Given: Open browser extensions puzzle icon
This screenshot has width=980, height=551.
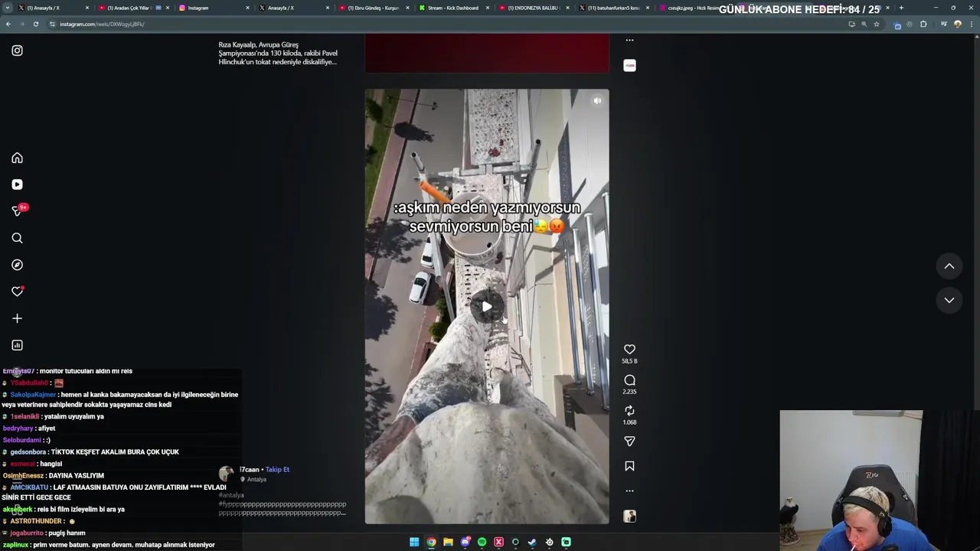Looking at the screenshot, I should [923, 24].
